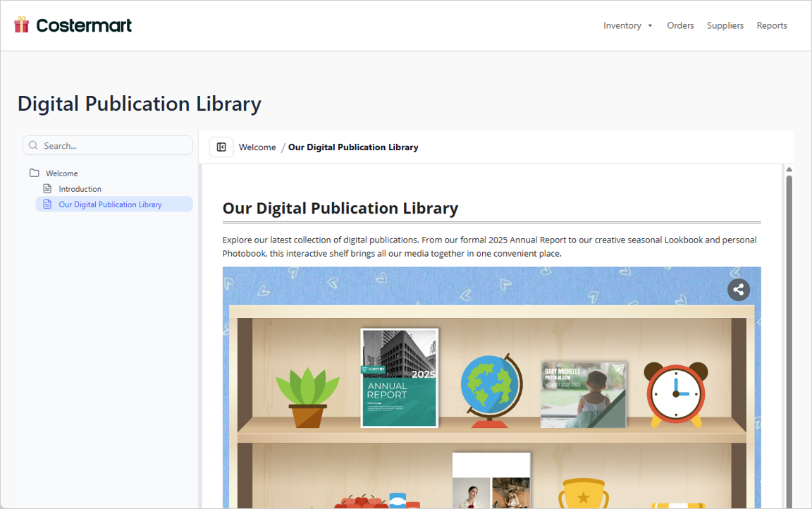Click the gold trophy on lower shelf

click(583, 494)
